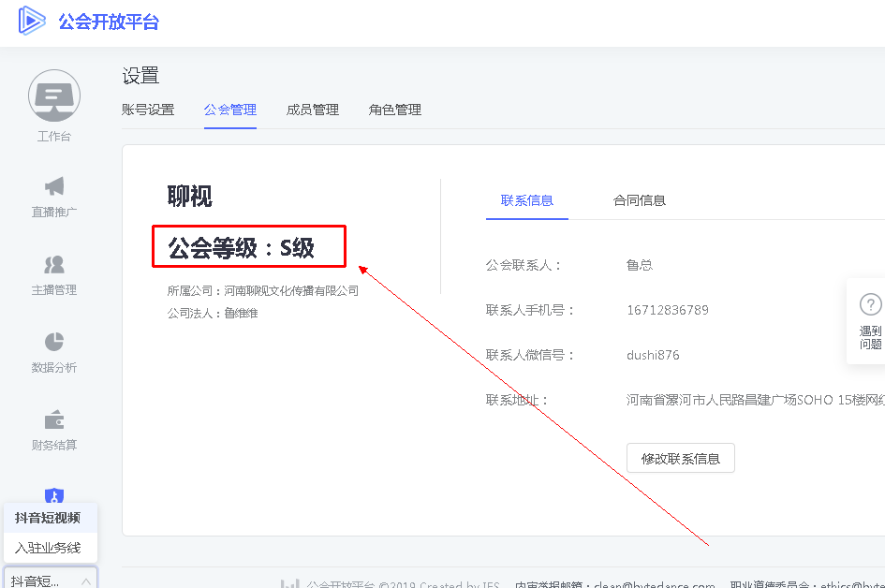Click the 遇到问题 question mark icon
Screen dimensions: 885x588
coord(870,304)
